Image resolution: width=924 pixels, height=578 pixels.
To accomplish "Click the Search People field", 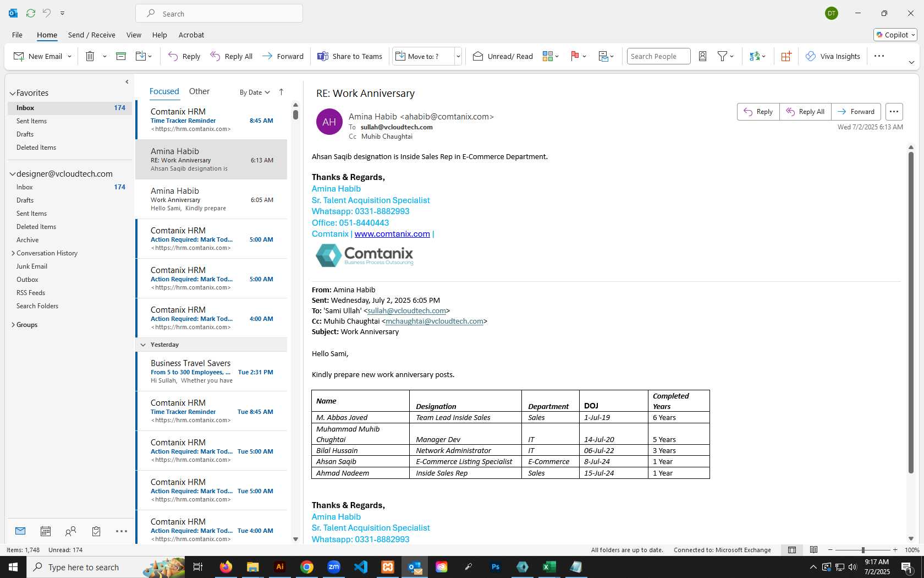I will pyautogui.click(x=658, y=56).
